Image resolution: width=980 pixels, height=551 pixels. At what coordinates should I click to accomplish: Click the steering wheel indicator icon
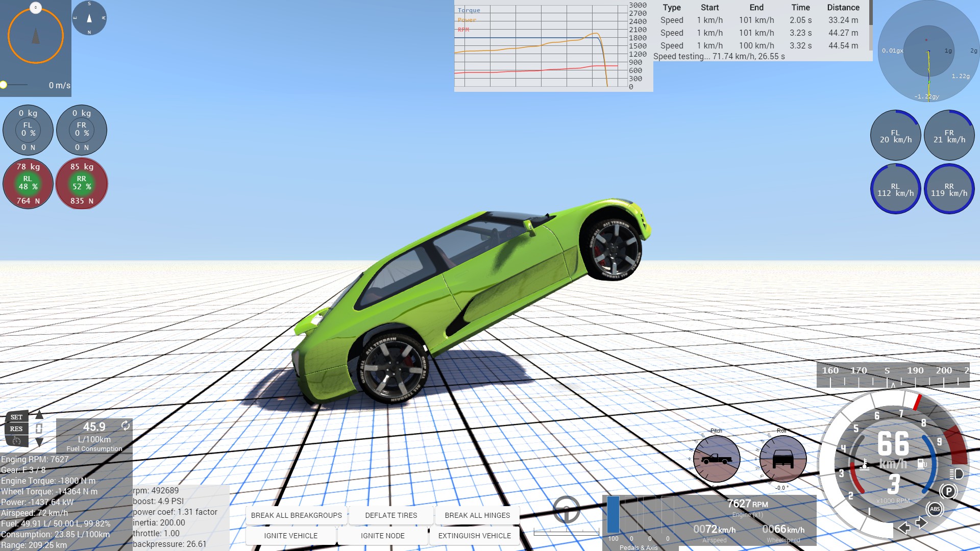[x=566, y=509]
